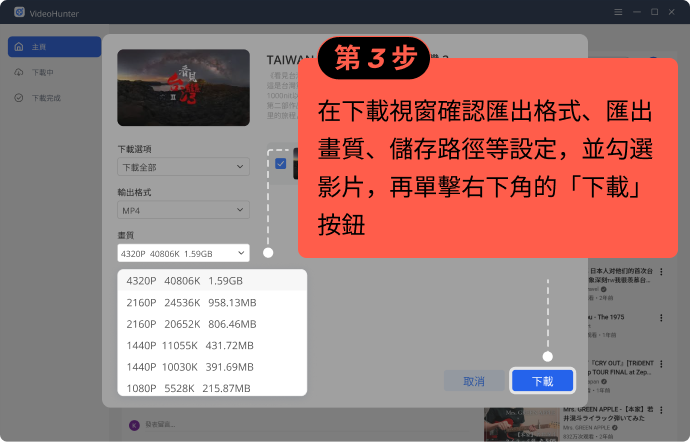Click the Mrs. GREEN APPLE channel name

[x=587, y=427]
